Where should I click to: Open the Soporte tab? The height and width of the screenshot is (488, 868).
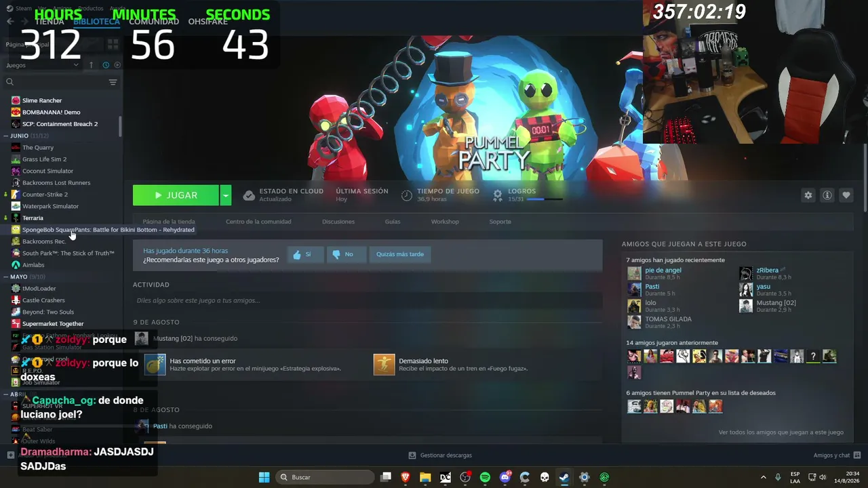tap(500, 222)
